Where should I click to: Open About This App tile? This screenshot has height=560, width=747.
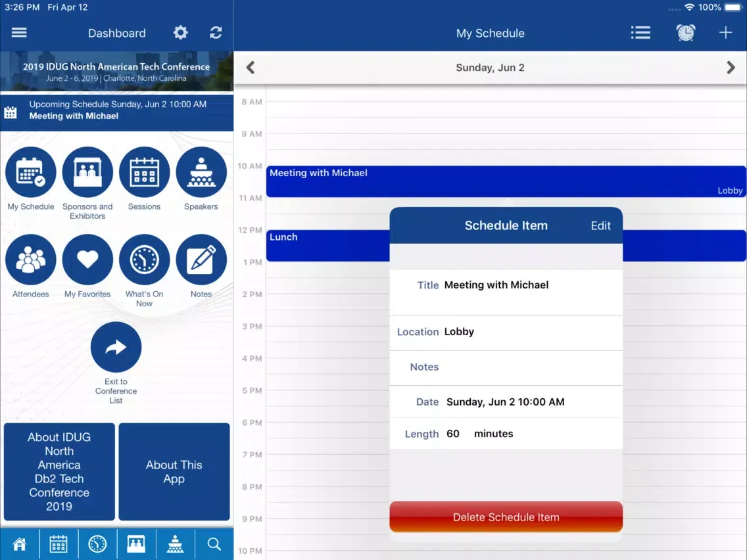(x=174, y=471)
